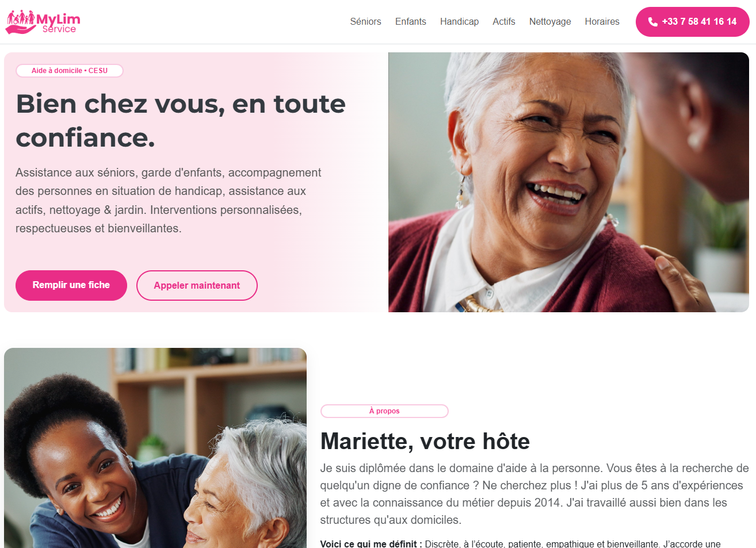Click the Remplir une fiche button
Screen dimensions: 756x548
coord(71,285)
